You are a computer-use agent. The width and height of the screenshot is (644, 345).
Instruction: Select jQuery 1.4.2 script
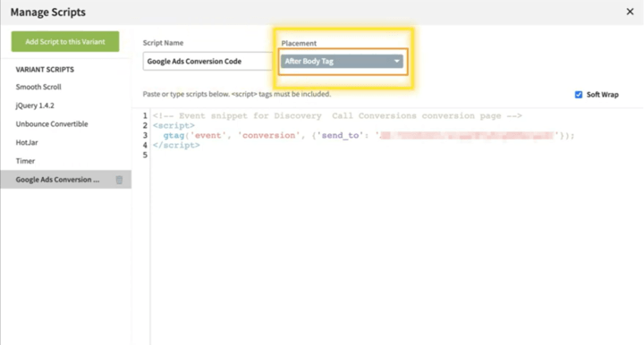(35, 105)
